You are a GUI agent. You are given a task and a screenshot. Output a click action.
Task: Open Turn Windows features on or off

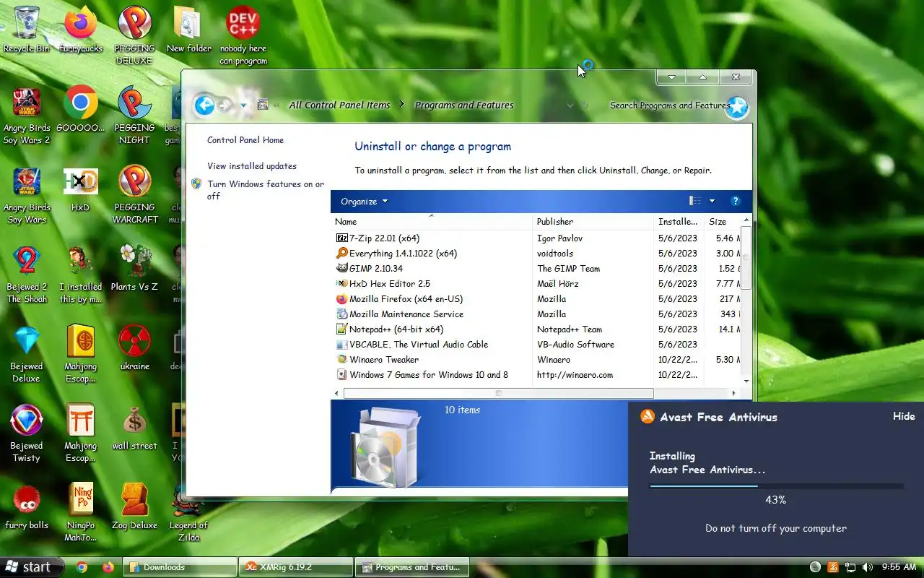pos(266,190)
